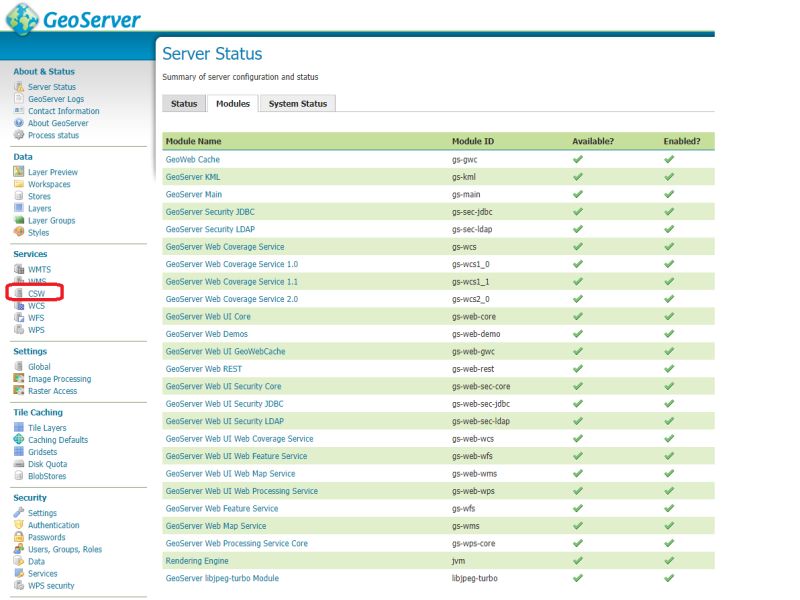
Task: Click the Users, Groups, Roles icon
Action: point(18,549)
